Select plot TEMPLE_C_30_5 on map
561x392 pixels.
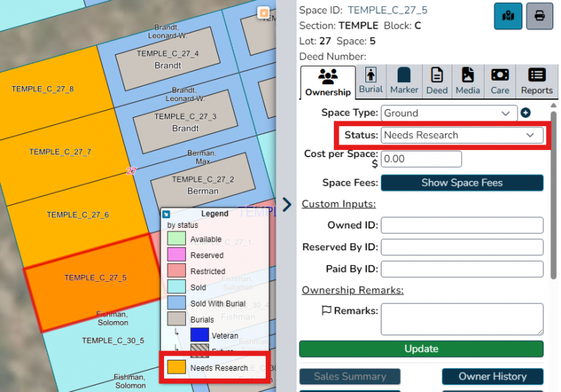pos(113,341)
